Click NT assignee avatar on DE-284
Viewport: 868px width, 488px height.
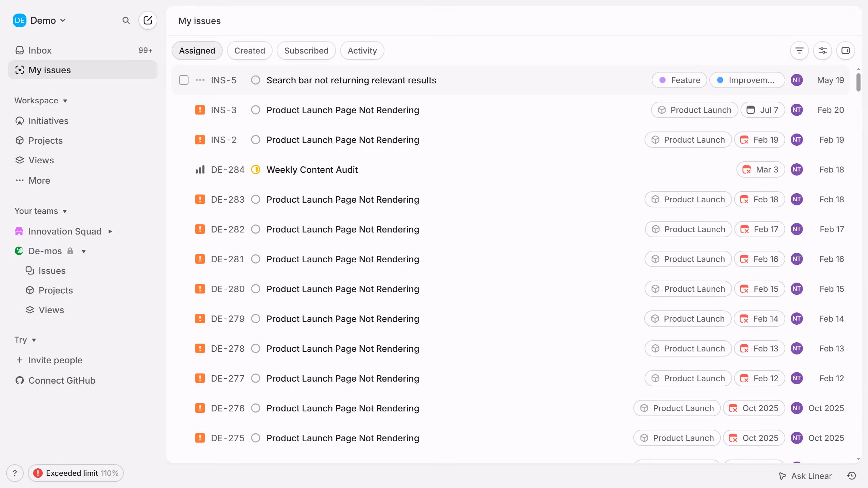[x=797, y=169]
